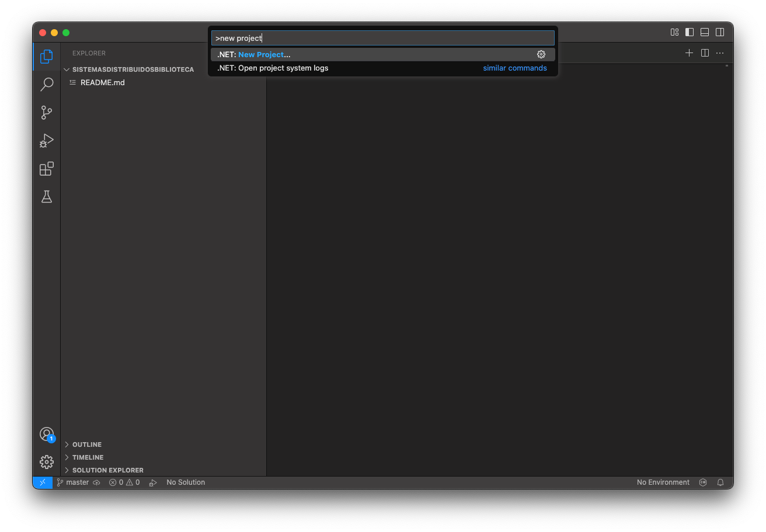Open the Source Control view
The height and width of the screenshot is (532, 766).
pos(47,113)
